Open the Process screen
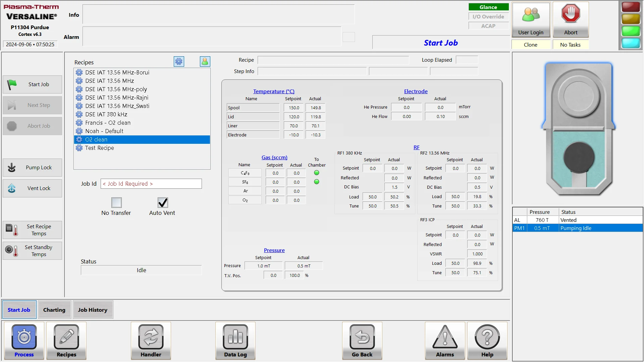This screenshot has width=644, height=362. click(24, 341)
